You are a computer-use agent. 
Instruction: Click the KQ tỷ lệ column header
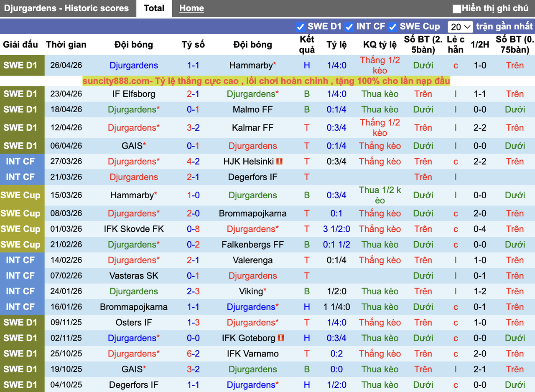coord(380,45)
